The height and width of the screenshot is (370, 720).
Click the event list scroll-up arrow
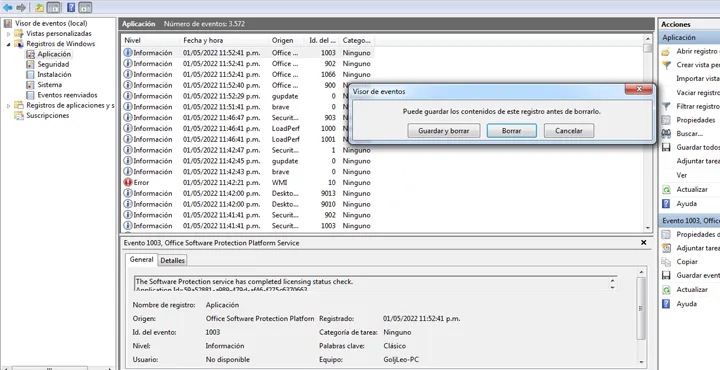(647, 39)
